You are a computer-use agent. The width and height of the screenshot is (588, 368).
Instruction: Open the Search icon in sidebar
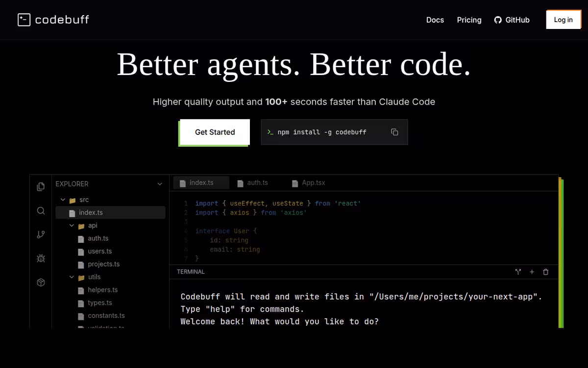tap(41, 210)
